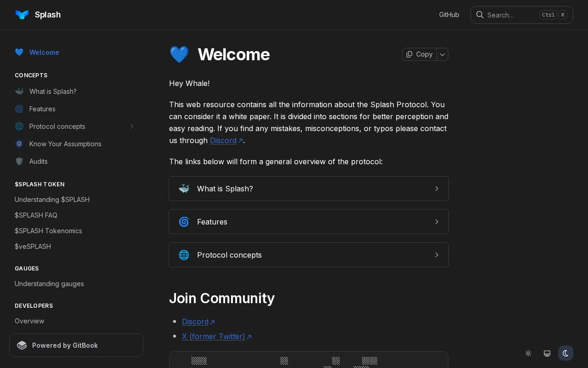
Task: Open Discord link under Join Community
Action: pyautogui.click(x=198, y=322)
